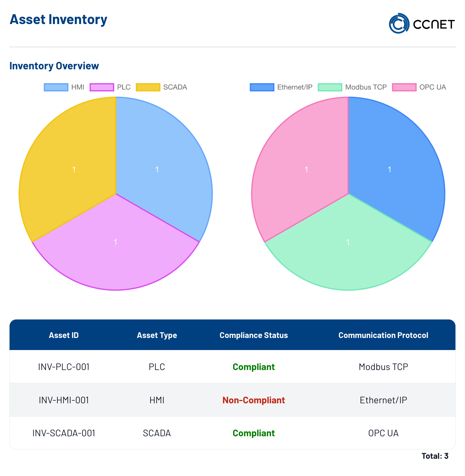Sort by the Asset ID column header

(64, 335)
